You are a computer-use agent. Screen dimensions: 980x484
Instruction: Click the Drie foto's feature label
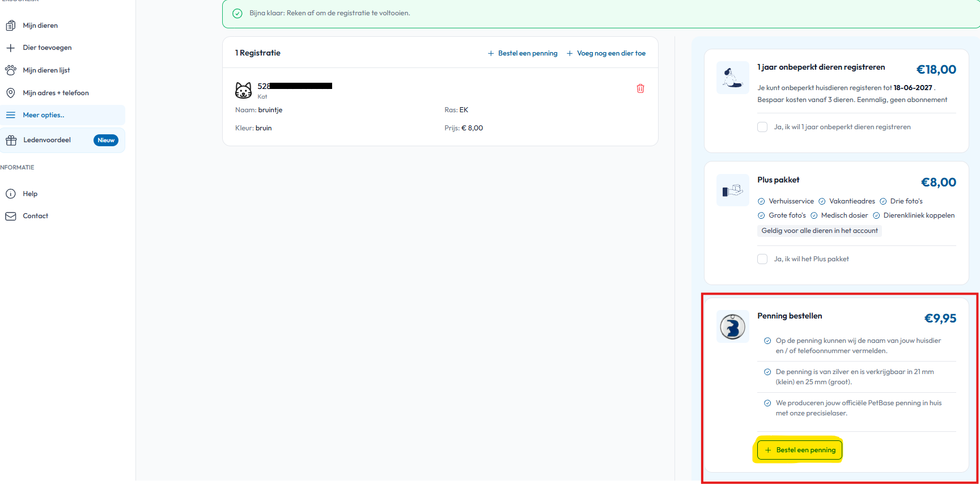click(906, 201)
